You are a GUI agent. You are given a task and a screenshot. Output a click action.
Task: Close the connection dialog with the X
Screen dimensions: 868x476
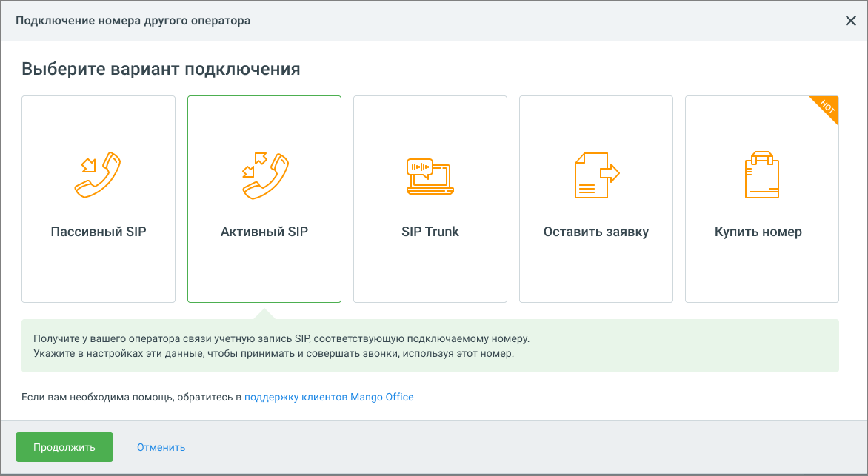coord(851,21)
